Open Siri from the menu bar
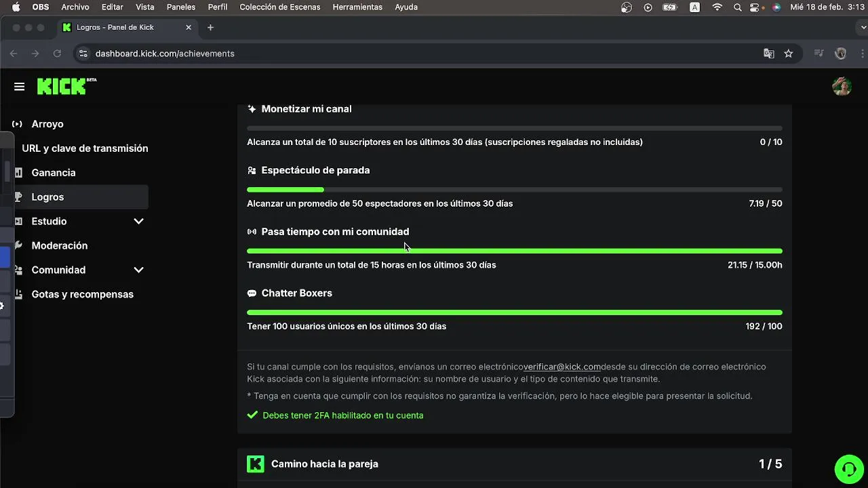The width and height of the screenshot is (868, 488). pyautogui.click(x=776, y=7)
